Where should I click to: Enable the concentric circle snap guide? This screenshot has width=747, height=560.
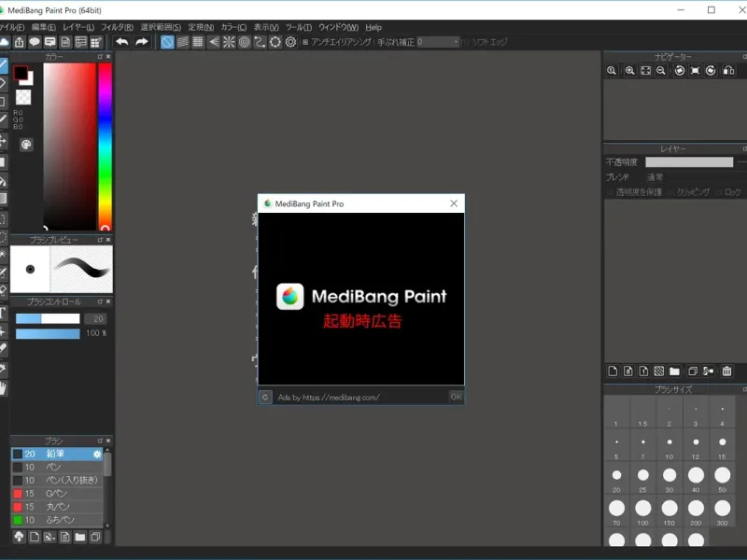pyautogui.click(x=245, y=42)
